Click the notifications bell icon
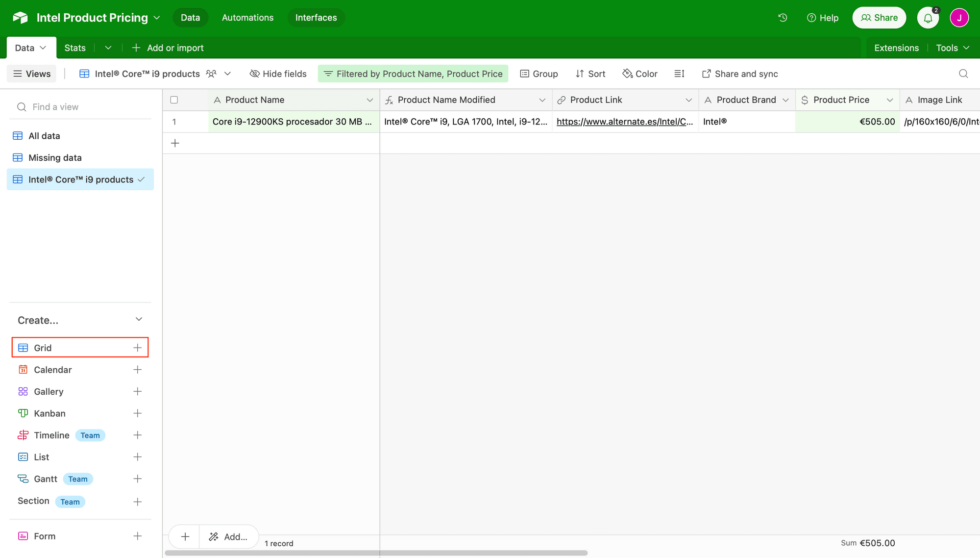The height and width of the screenshot is (558, 980). (x=928, y=18)
